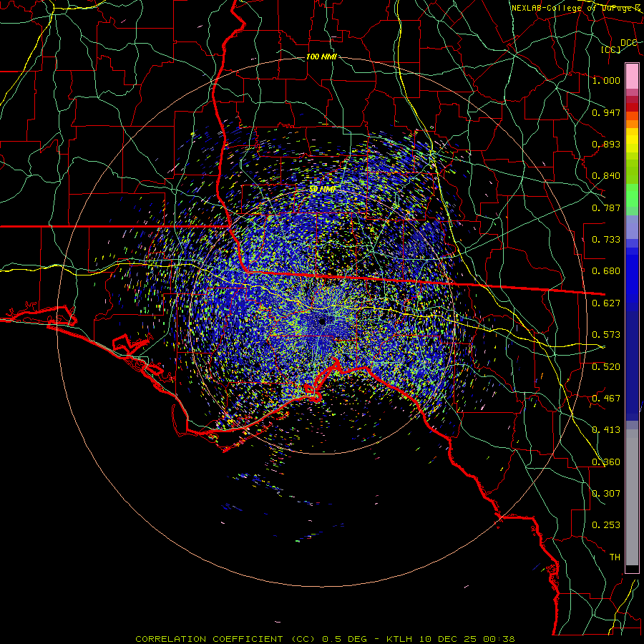The image size is (644, 644).
Task: Click the 0.413 scale value
Action: (606, 430)
